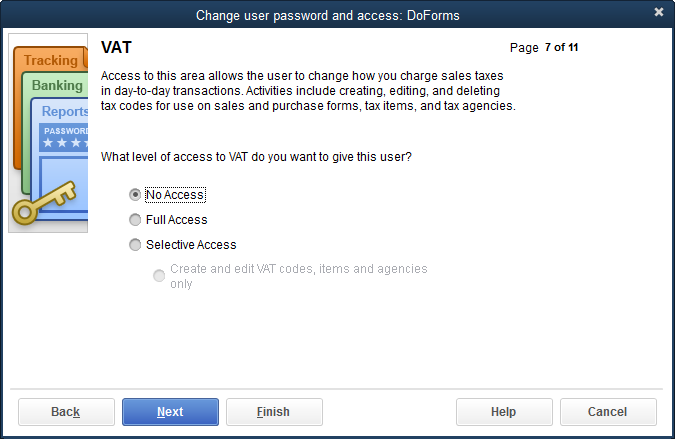The height and width of the screenshot is (439, 675).
Task: Click the blue Reports card in the illustration
Action: [x=63, y=111]
